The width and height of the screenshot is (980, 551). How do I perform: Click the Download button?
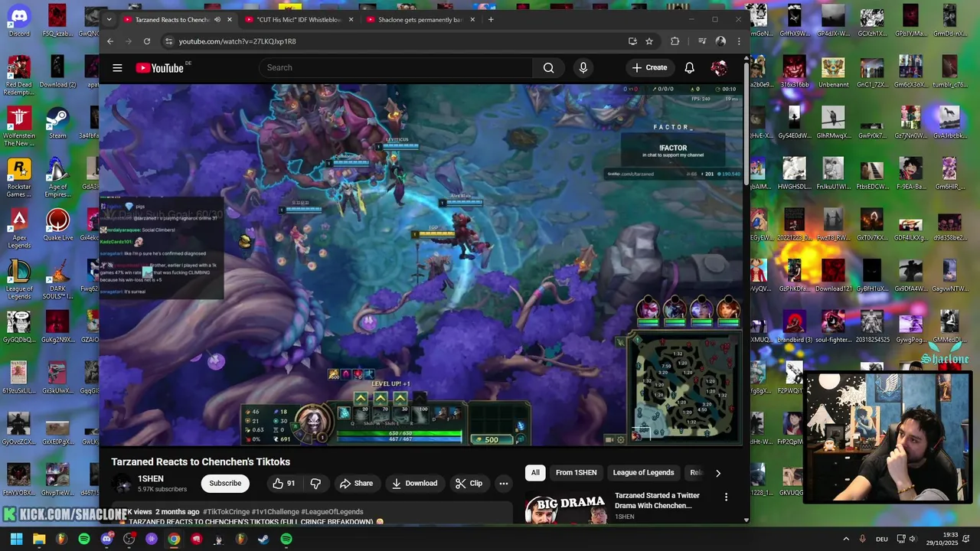point(414,483)
